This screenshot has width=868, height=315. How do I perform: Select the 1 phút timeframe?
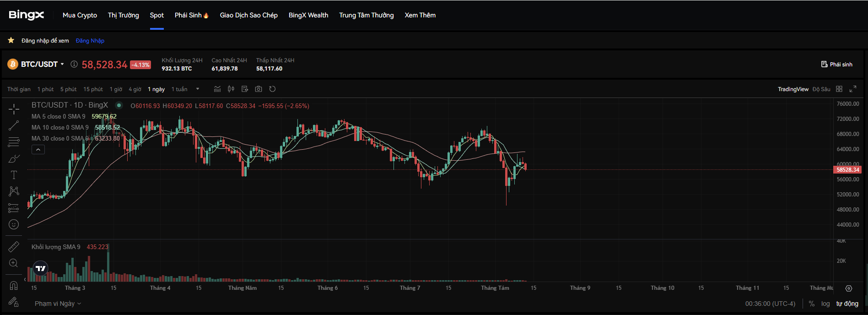point(45,89)
